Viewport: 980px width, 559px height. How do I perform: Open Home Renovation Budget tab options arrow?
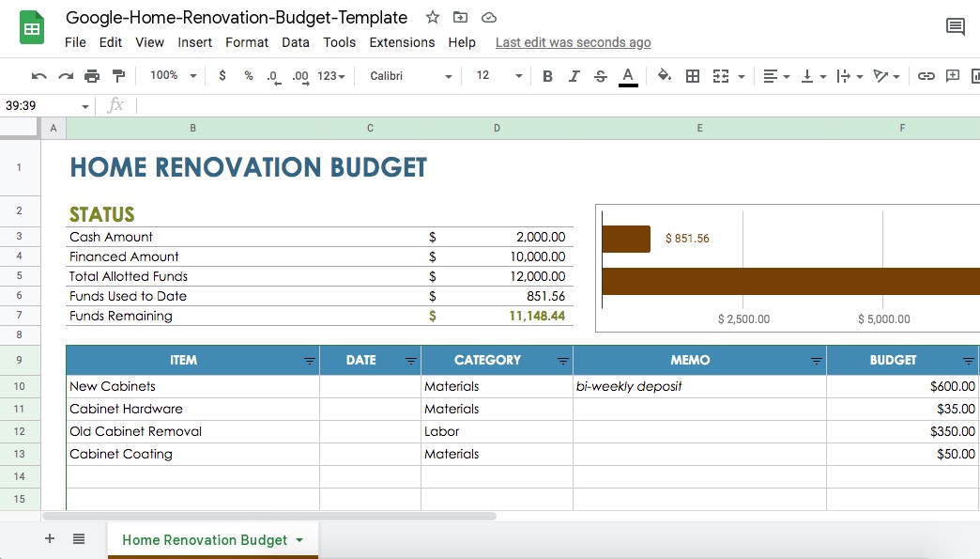(299, 540)
